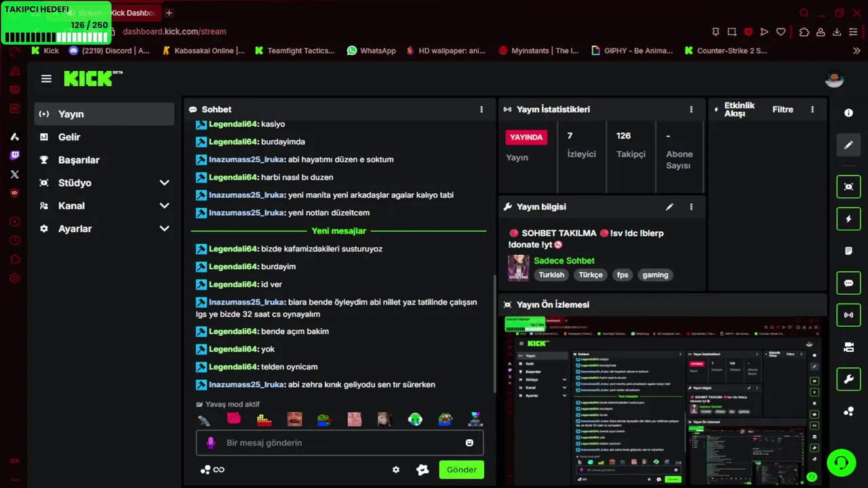The width and height of the screenshot is (868, 488).
Task: Open the user profile avatar
Action: coord(834,79)
